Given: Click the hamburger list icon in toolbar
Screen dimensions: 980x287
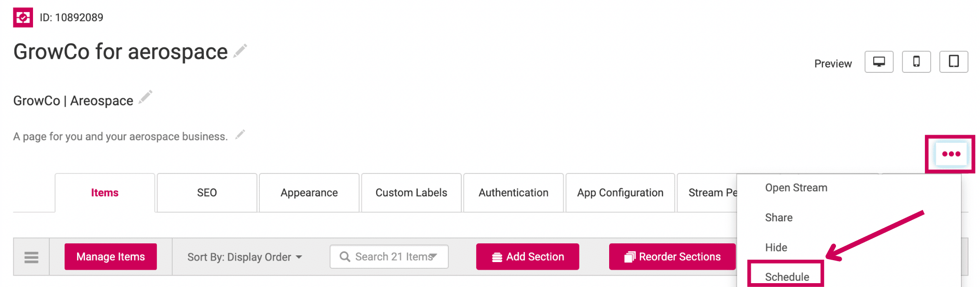Looking at the screenshot, I should point(31,257).
